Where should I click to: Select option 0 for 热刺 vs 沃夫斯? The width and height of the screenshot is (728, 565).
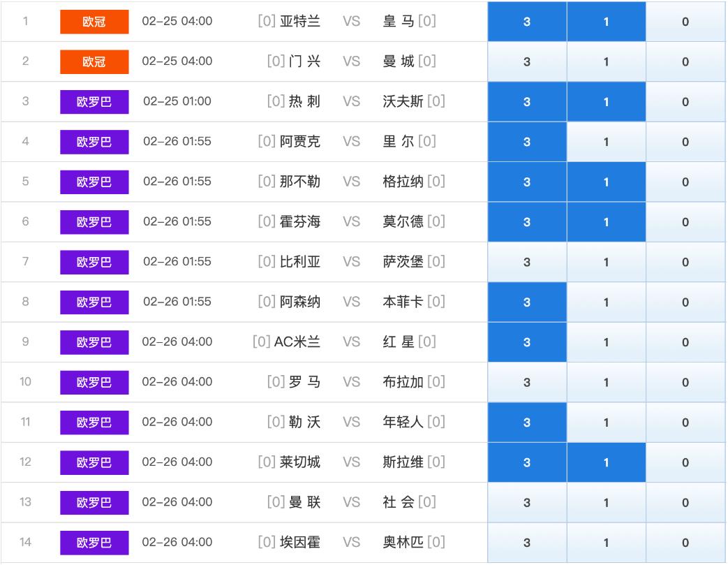point(685,102)
